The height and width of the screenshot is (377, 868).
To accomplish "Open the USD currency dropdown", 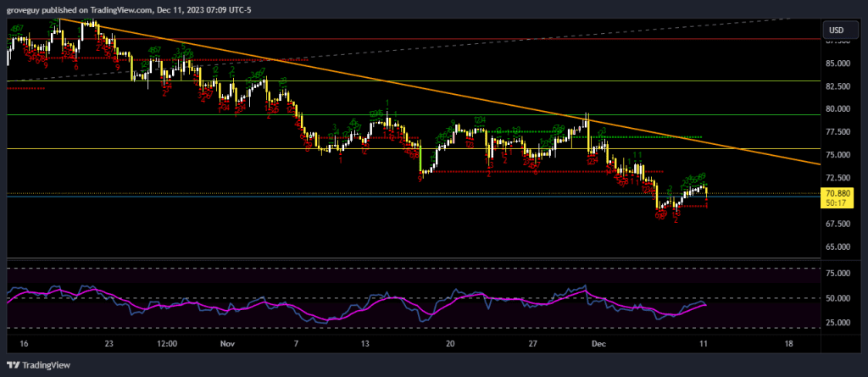I will [836, 30].
